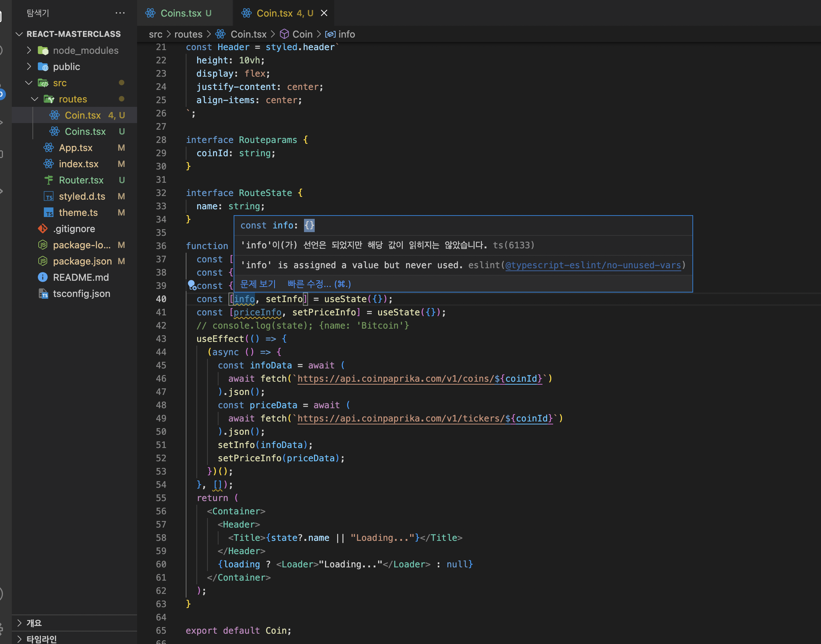Click the theme.ts TypeScript file icon
The width and height of the screenshot is (821, 644).
(x=49, y=212)
